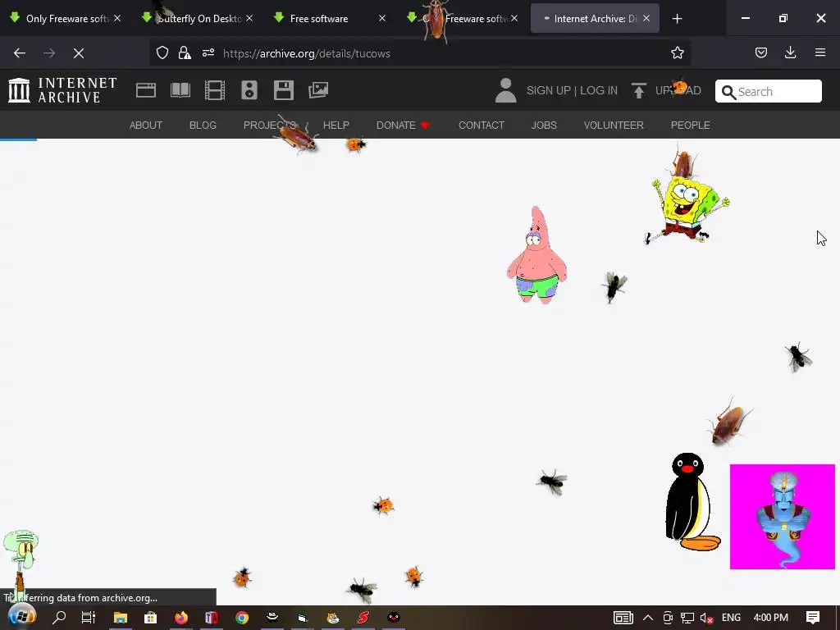Screen dimensions: 840x630
Task: Bookmark this page with the star icon
Action: tap(677, 52)
